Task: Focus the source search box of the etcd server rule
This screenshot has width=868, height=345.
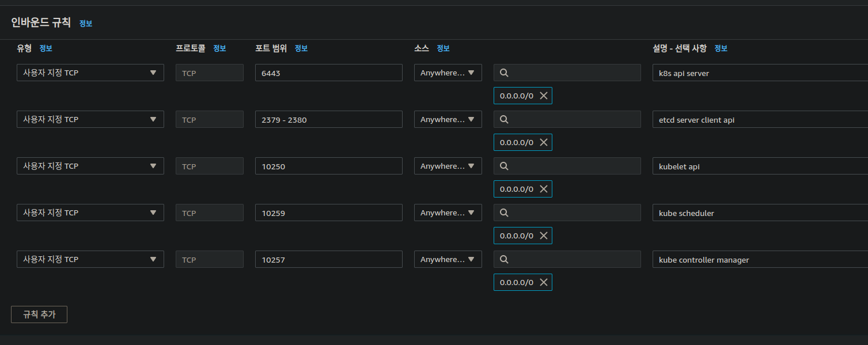Action: (x=567, y=119)
